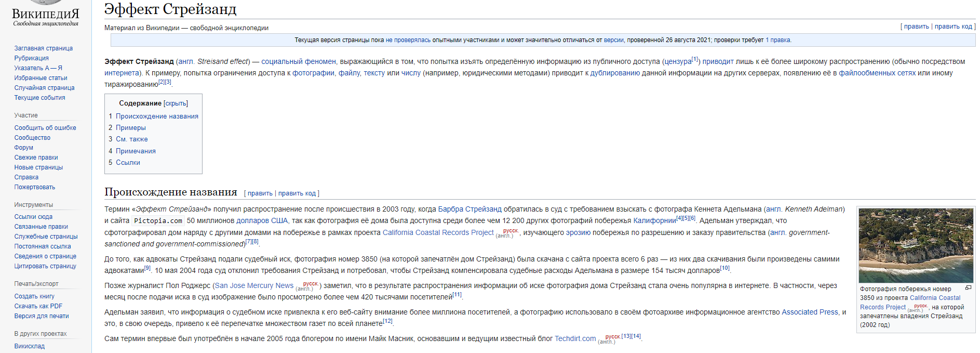Viewport: 980px width, 353px height.
Task: Open Связанные правки
Action: click(41, 227)
